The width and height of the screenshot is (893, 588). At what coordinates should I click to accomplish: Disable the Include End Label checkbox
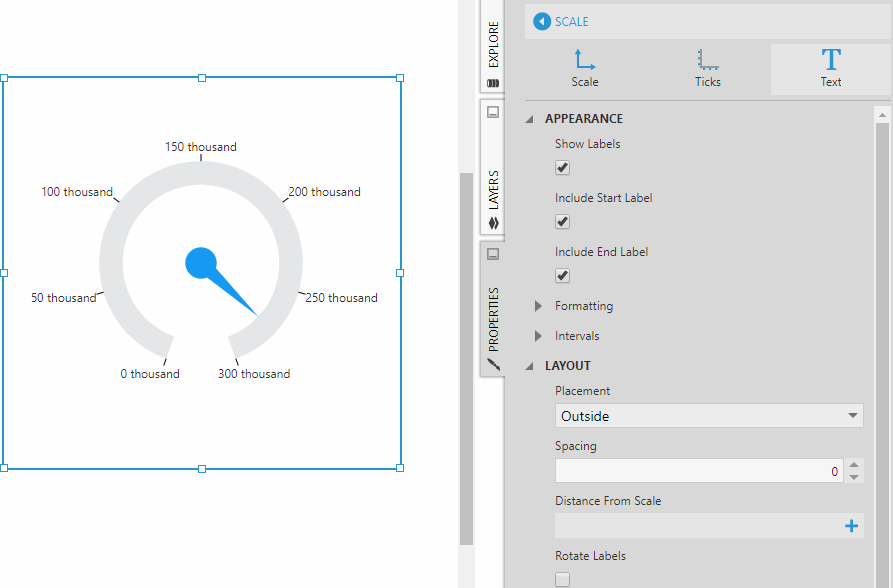tap(563, 276)
